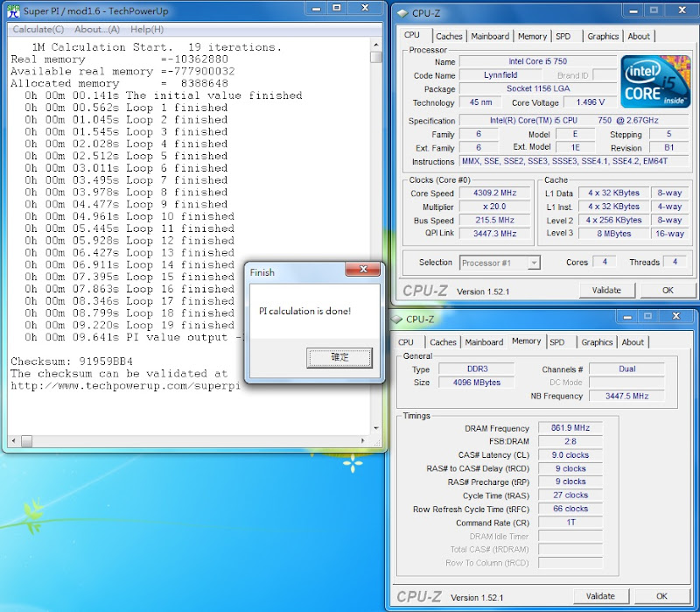Click the techpowerup.com/superpi URL text
700x612 pixels.
[125, 385]
